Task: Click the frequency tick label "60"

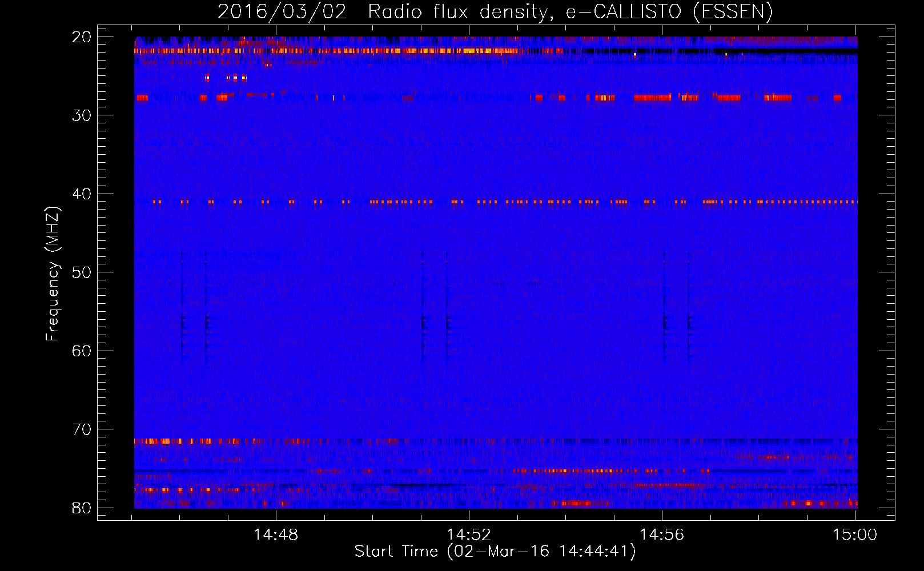Action: [82, 351]
